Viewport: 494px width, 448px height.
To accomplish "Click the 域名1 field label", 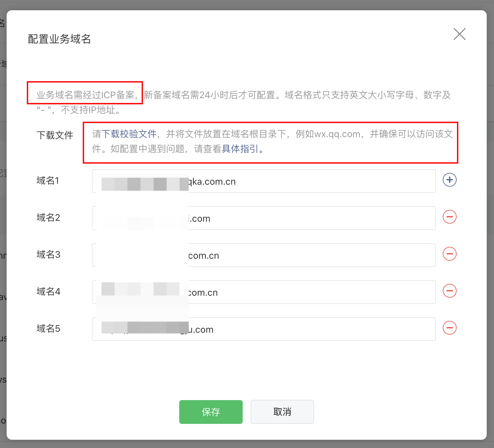I will tap(48, 181).
